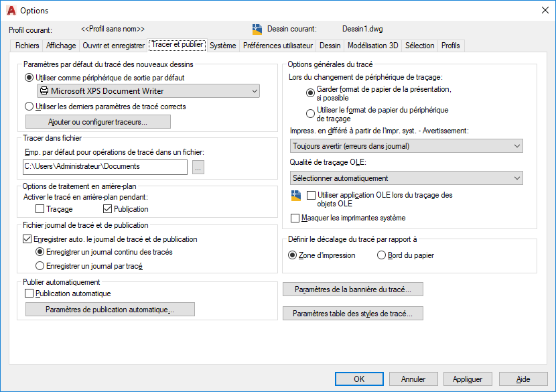Open the Microsoft XPS Document Writer dropdown

point(148,91)
